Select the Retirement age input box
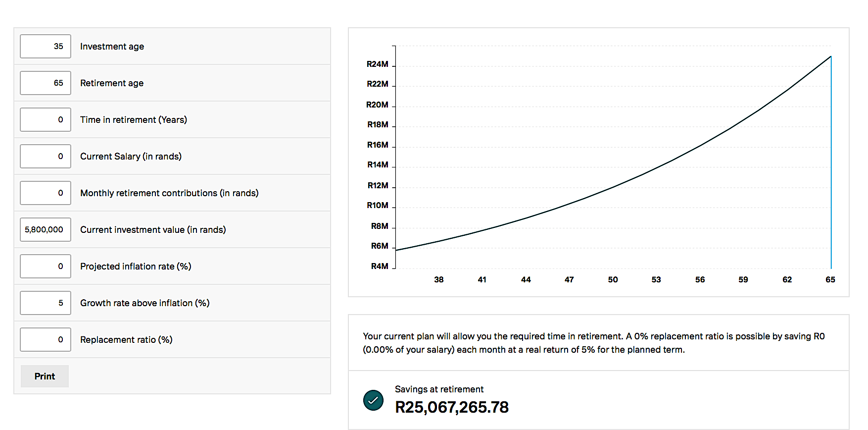Screen dimensions: 868x430 pos(46,83)
